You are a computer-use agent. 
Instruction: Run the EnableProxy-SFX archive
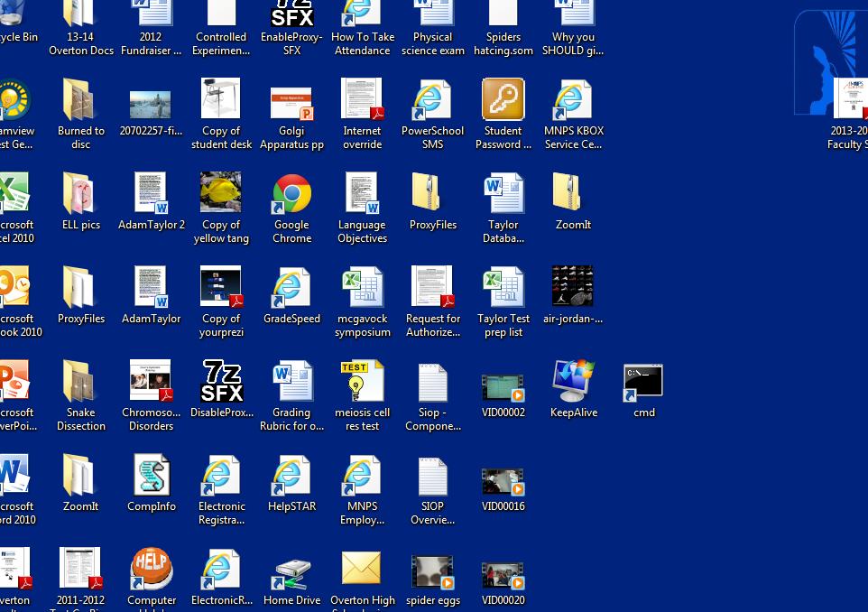pos(291,13)
